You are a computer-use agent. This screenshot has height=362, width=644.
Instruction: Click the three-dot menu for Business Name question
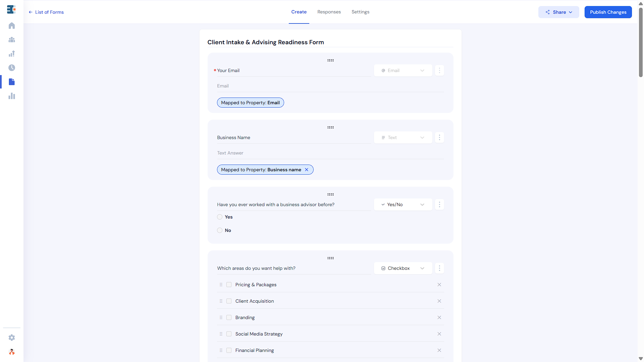click(439, 137)
